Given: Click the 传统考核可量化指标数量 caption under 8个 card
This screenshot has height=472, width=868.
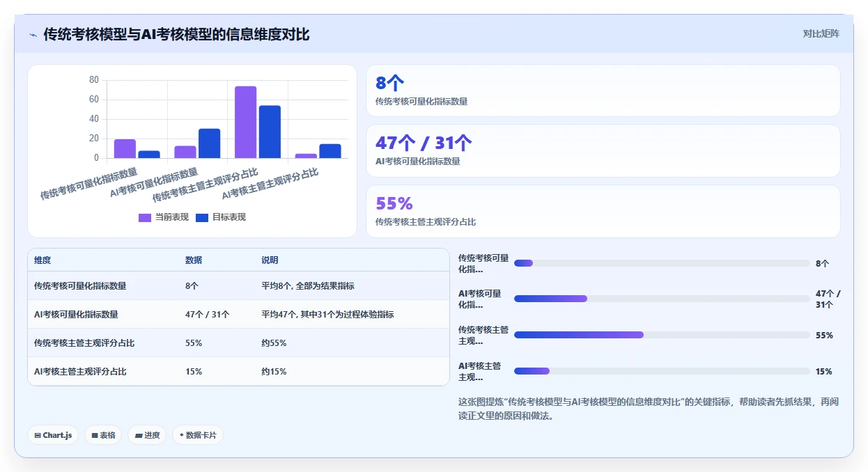Looking at the screenshot, I should pyautogui.click(x=421, y=102).
